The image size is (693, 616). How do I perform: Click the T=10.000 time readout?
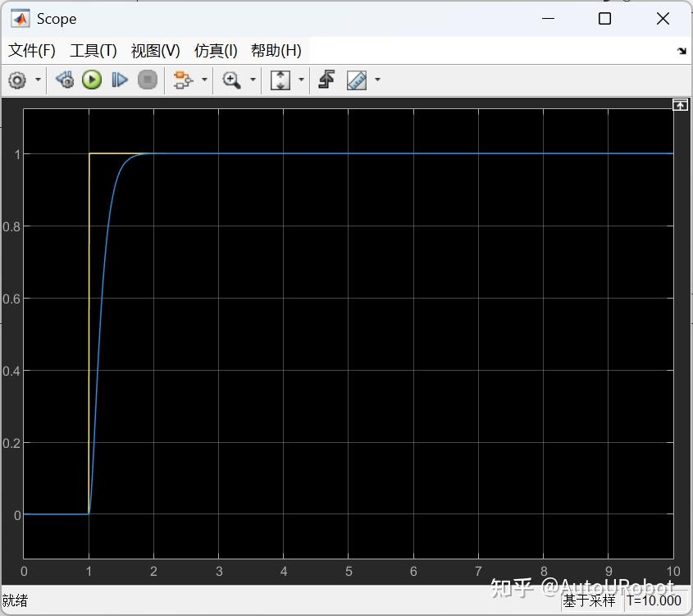654,600
